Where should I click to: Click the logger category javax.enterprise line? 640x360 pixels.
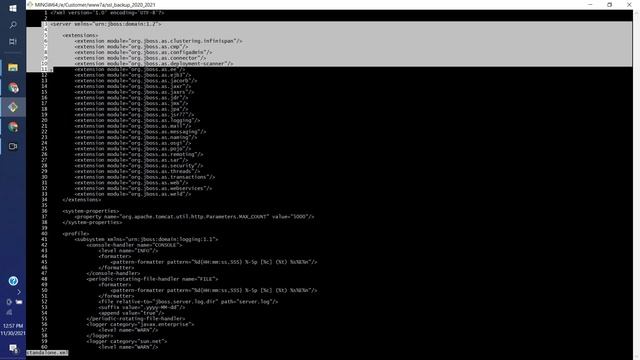pyautogui.click(x=140, y=324)
